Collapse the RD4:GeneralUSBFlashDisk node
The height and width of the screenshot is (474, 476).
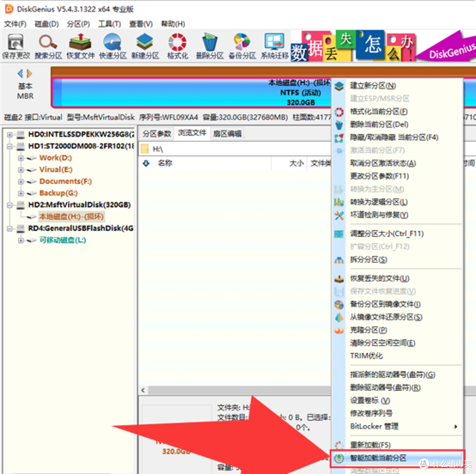[x=10, y=229]
